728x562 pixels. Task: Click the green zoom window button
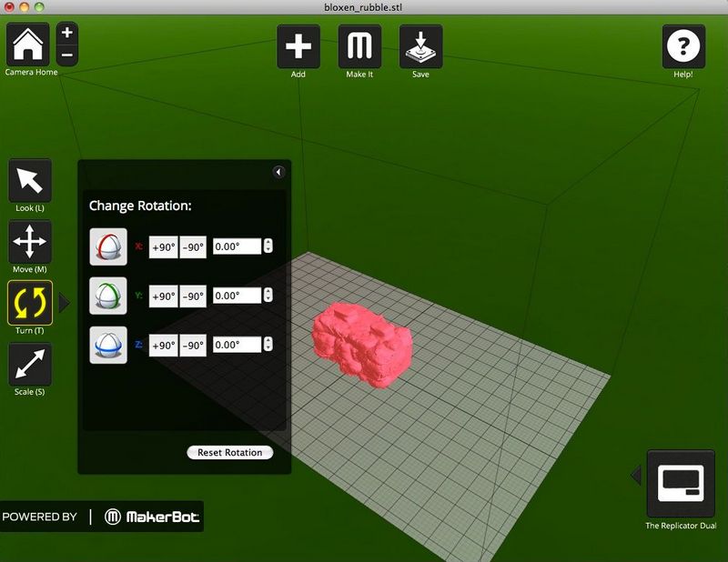pos(39,7)
